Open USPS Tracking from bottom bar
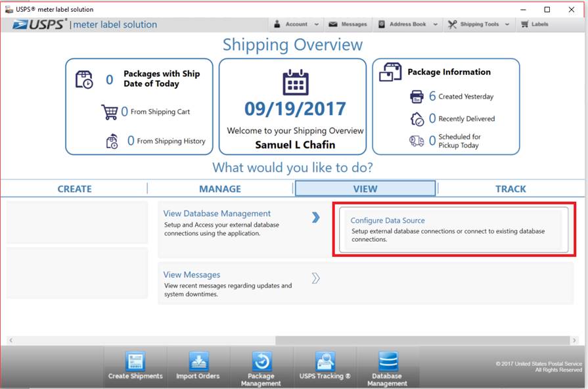The width and height of the screenshot is (588, 389). [325, 361]
